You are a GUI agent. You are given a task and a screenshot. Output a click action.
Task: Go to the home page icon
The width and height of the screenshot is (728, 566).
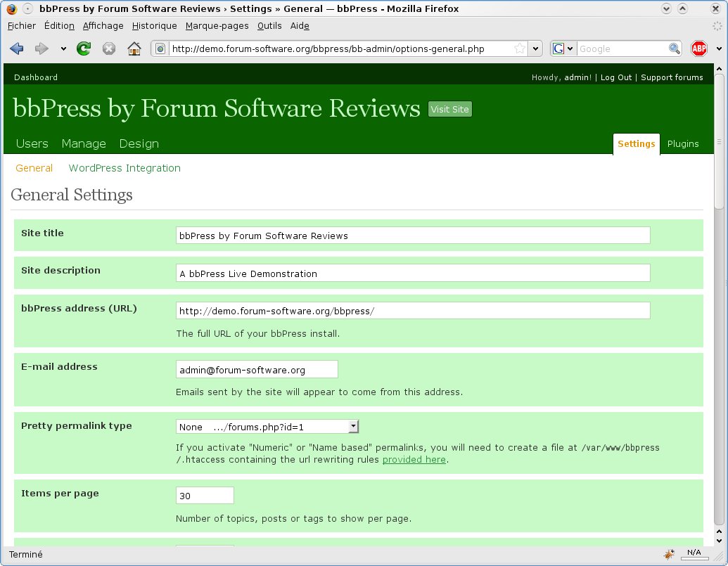tap(134, 49)
